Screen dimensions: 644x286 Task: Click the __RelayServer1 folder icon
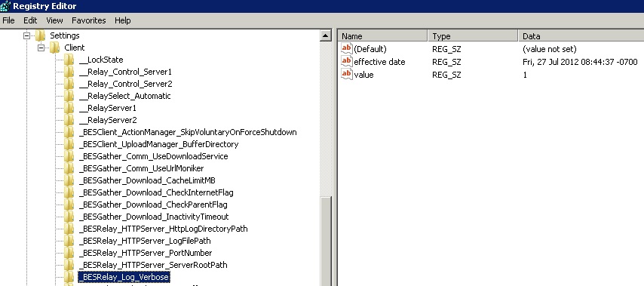pos(69,108)
